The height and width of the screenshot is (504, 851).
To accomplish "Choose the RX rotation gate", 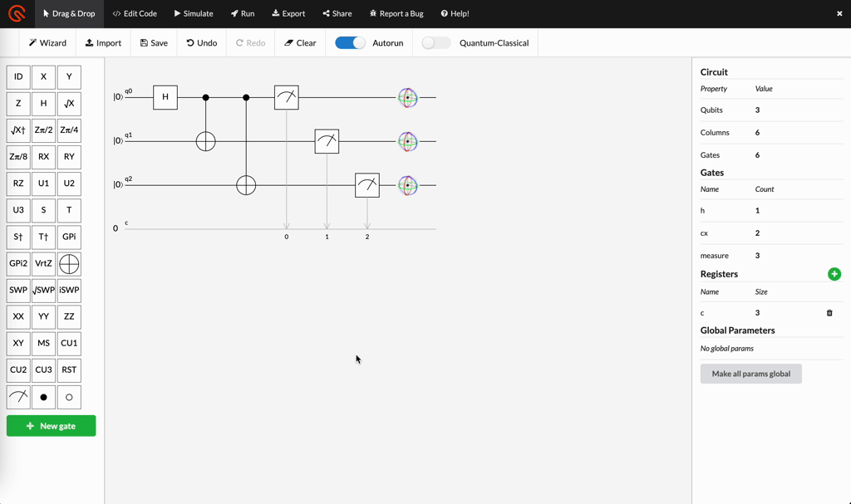I will (43, 157).
